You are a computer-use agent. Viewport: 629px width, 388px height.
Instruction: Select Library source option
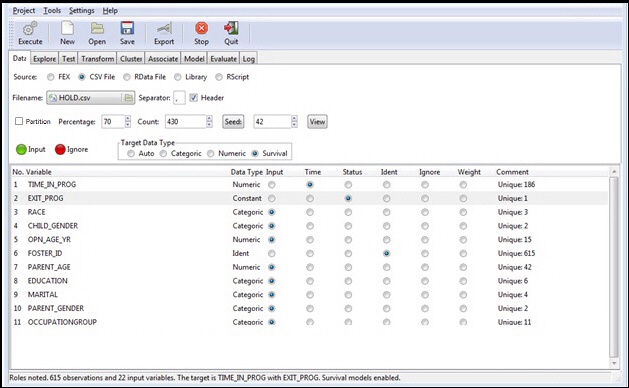(178, 77)
